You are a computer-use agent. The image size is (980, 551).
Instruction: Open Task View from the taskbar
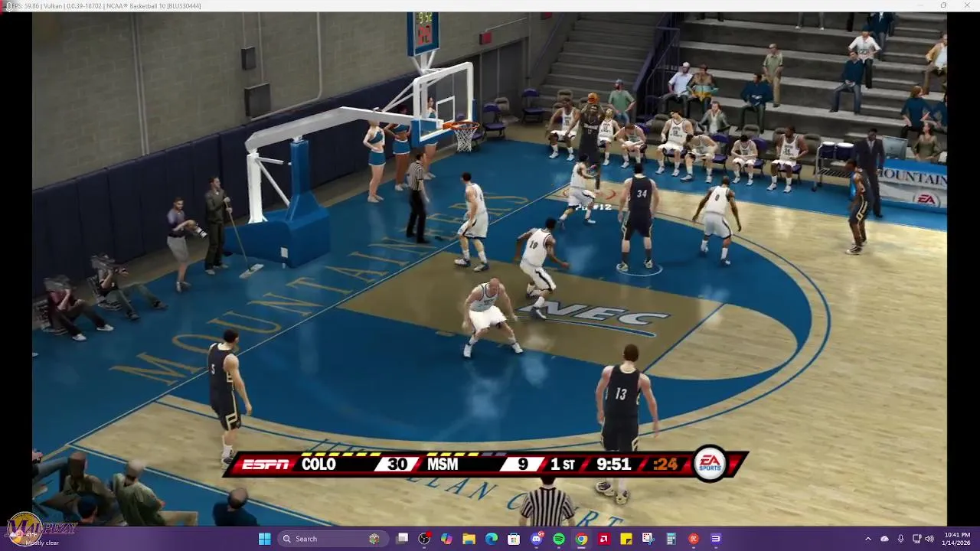(402, 539)
